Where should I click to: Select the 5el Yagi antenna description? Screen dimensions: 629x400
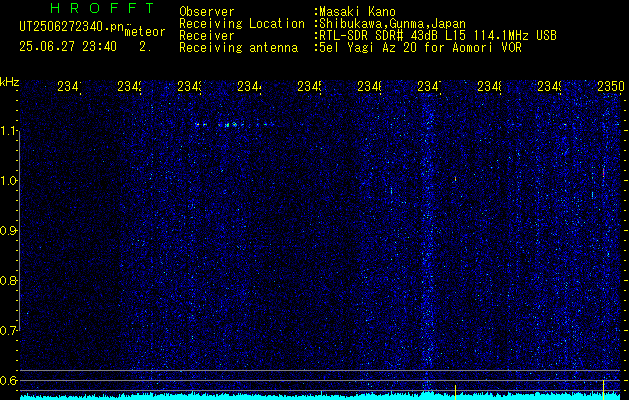pyautogui.click(x=420, y=48)
